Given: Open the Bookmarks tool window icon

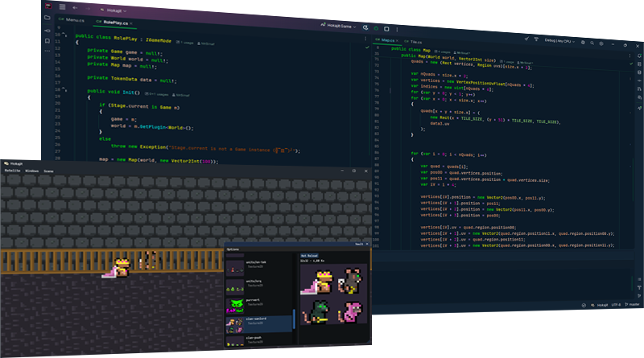Looking at the screenshot, I should click(47, 41).
